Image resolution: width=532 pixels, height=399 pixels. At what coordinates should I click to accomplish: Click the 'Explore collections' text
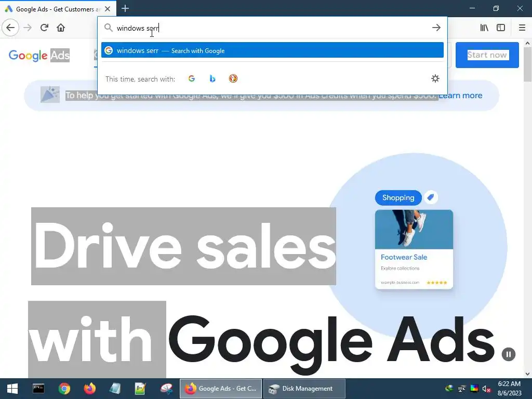pos(400,269)
